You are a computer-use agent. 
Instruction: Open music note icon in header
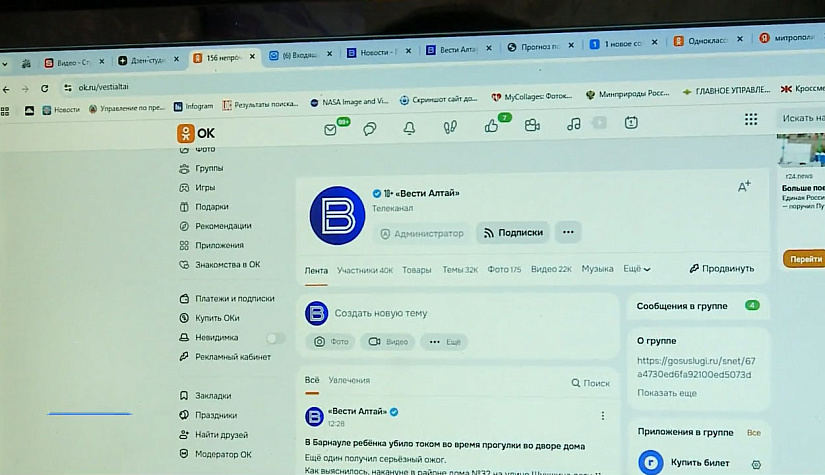coord(573,124)
